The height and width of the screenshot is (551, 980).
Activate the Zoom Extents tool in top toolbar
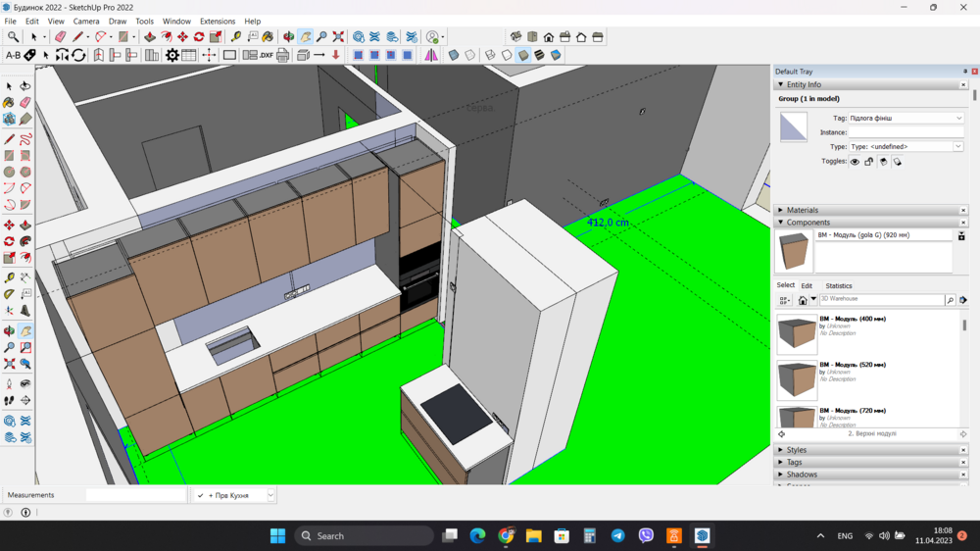[x=338, y=37]
